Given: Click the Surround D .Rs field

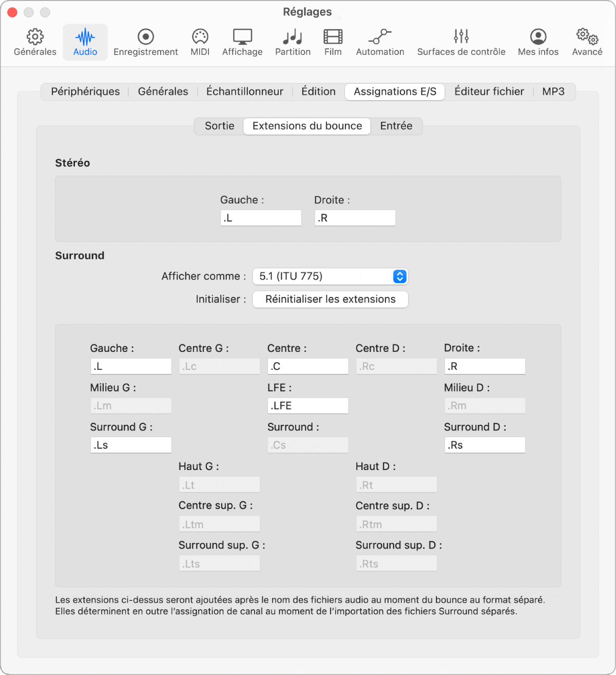Looking at the screenshot, I should point(485,445).
